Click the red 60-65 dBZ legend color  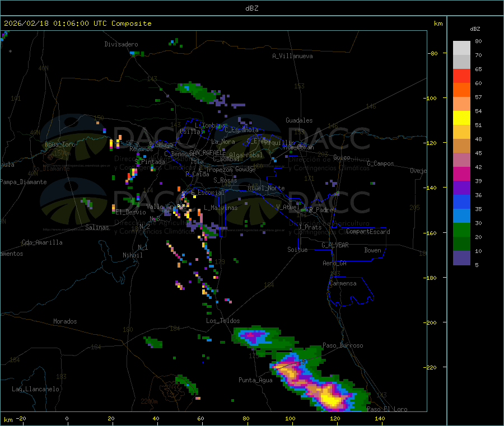coord(461,76)
